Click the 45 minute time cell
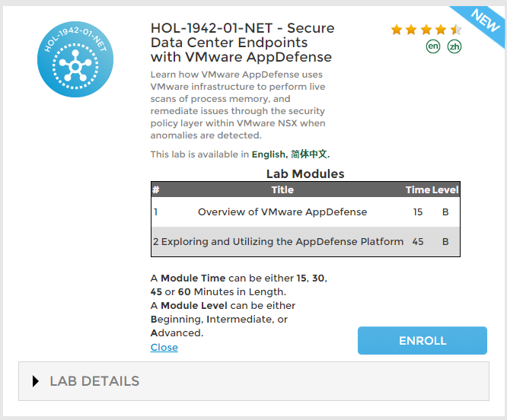This screenshot has height=420, width=507. (x=418, y=242)
